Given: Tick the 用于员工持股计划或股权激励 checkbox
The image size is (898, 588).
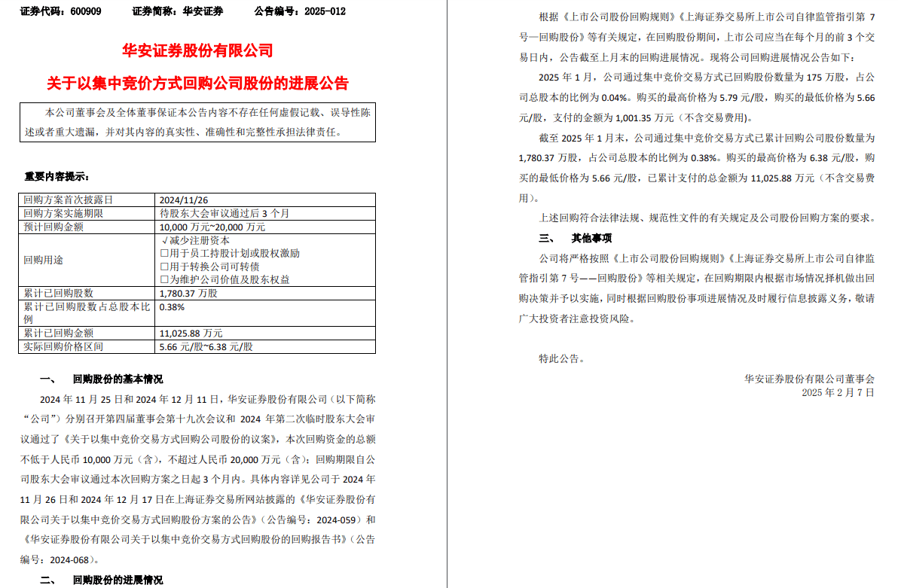Looking at the screenshot, I should (x=163, y=254).
